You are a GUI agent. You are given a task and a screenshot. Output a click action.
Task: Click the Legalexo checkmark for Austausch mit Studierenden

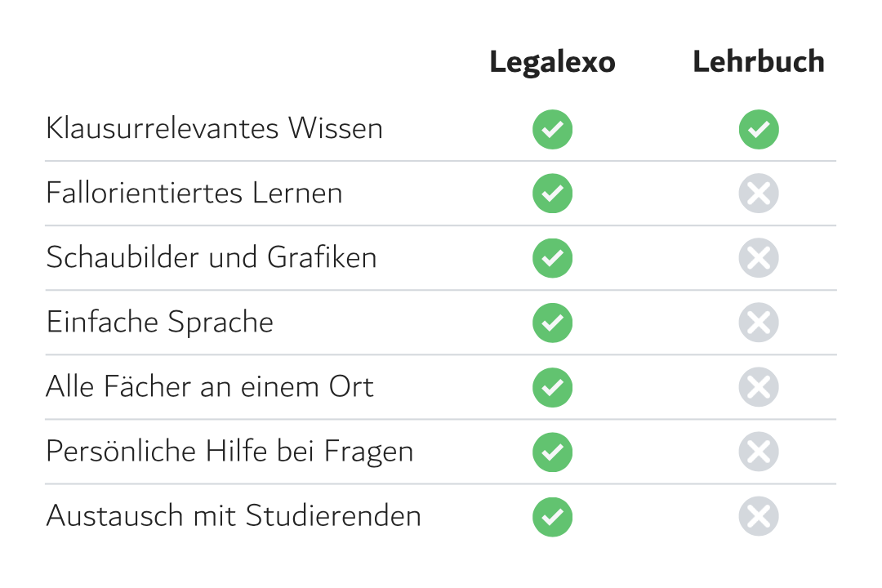pyautogui.click(x=552, y=517)
